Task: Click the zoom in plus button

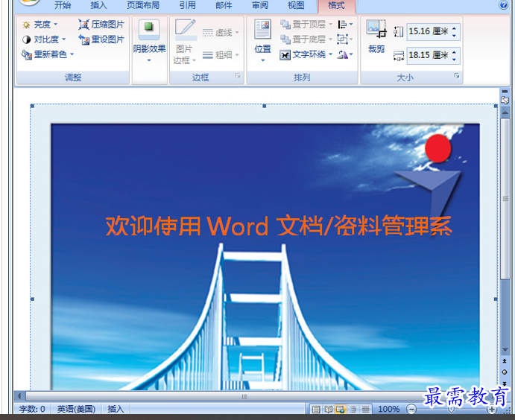Action: [492, 409]
